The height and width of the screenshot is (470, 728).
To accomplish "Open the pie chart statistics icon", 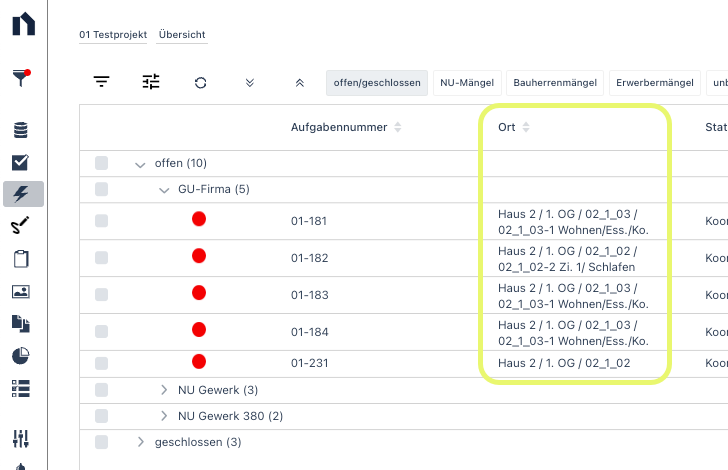I will pyautogui.click(x=21, y=356).
